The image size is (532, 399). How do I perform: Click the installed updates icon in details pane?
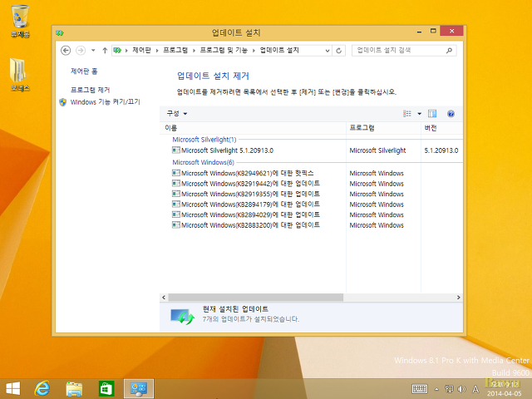pyautogui.click(x=182, y=316)
